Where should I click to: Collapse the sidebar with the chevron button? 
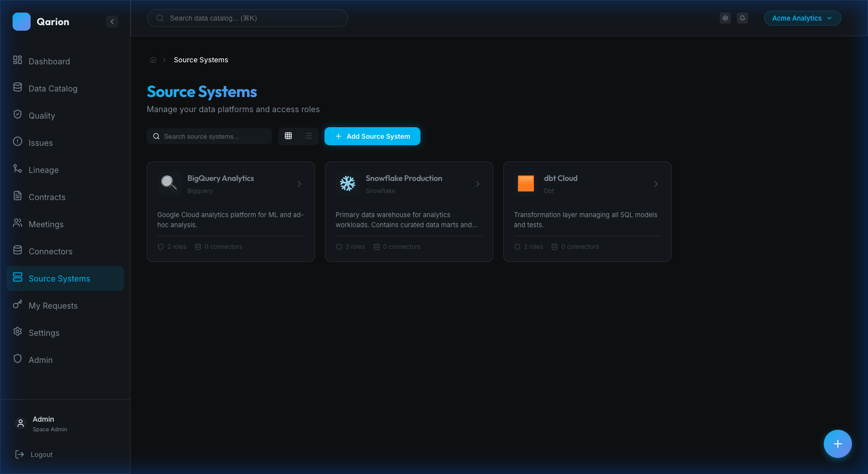(112, 22)
